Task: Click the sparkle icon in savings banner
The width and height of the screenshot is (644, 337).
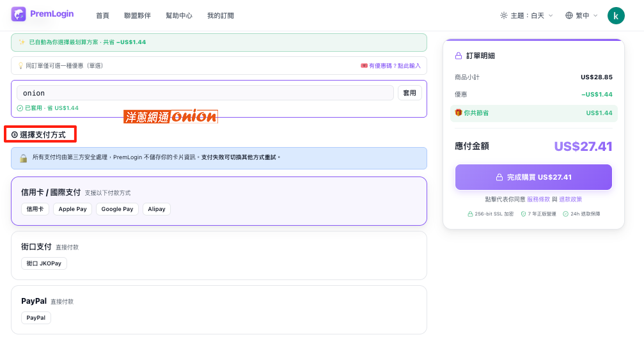Action: coord(22,42)
